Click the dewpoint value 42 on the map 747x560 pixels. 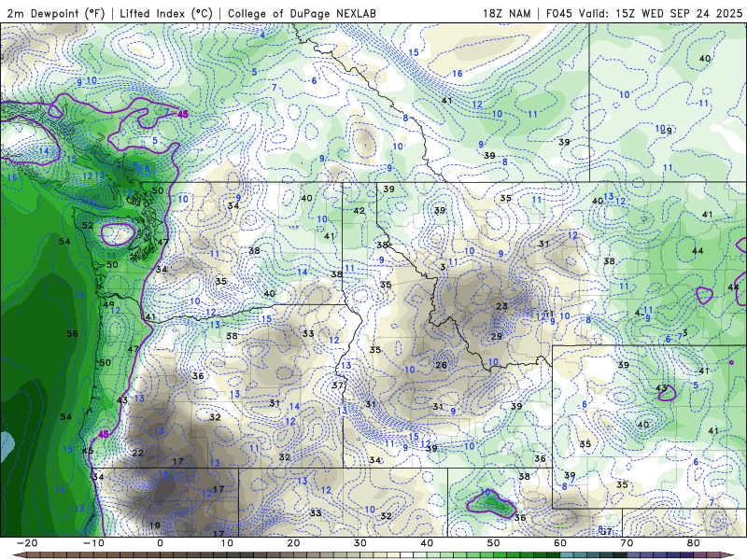pyautogui.click(x=359, y=211)
